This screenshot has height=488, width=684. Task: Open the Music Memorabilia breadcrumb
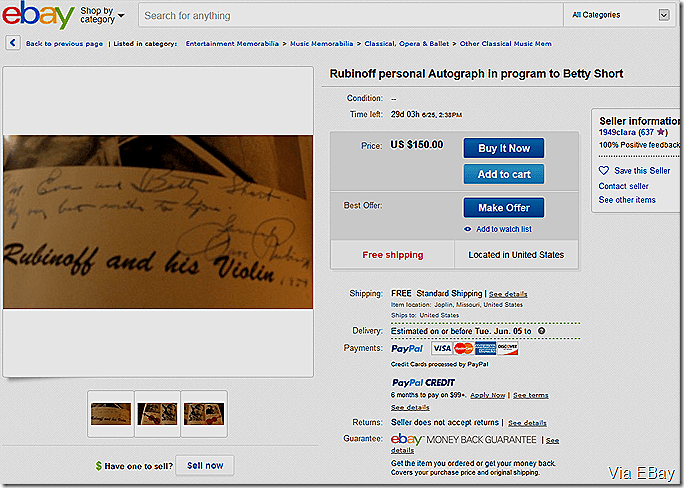click(x=321, y=44)
